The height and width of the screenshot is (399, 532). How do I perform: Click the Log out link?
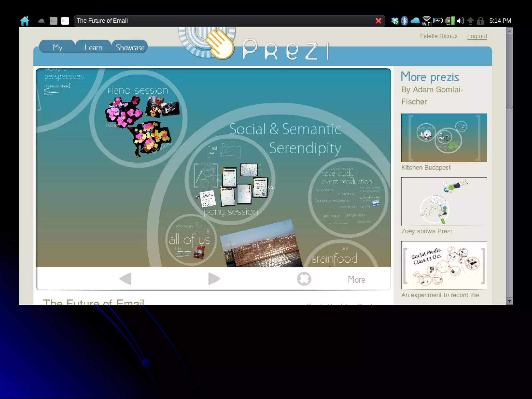point(477,36)
